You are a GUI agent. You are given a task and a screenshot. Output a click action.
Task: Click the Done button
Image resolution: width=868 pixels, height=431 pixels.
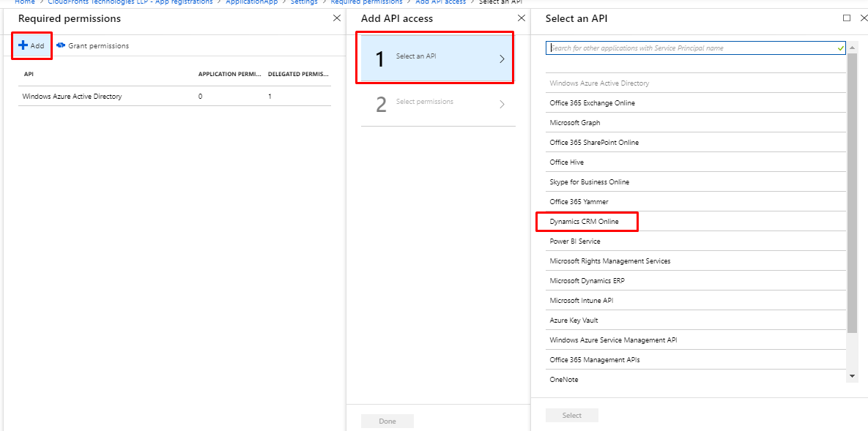(x=387, y=421)
